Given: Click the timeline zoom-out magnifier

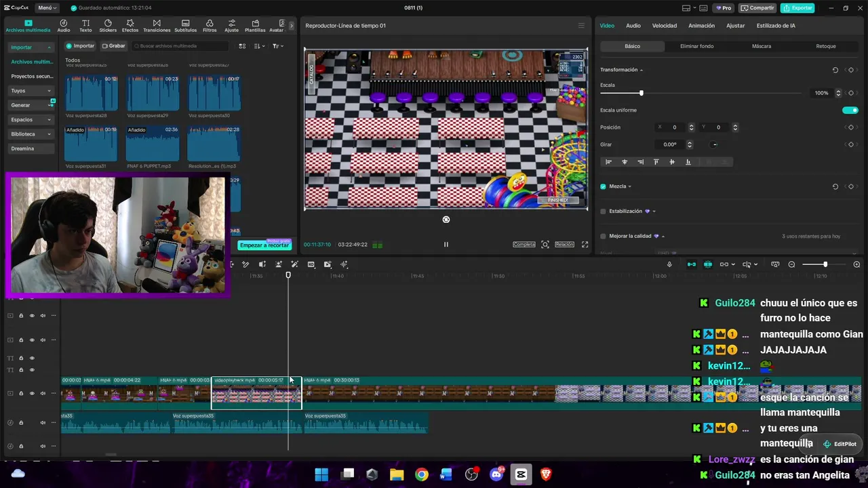Looking at the screenshot, I should tap(791, 264).
